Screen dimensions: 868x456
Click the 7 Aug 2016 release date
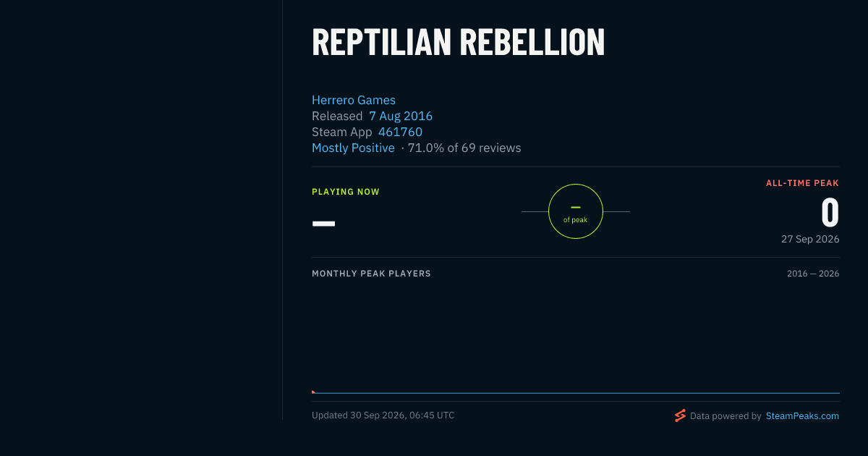pyautogui.click(x=401, y=116)
